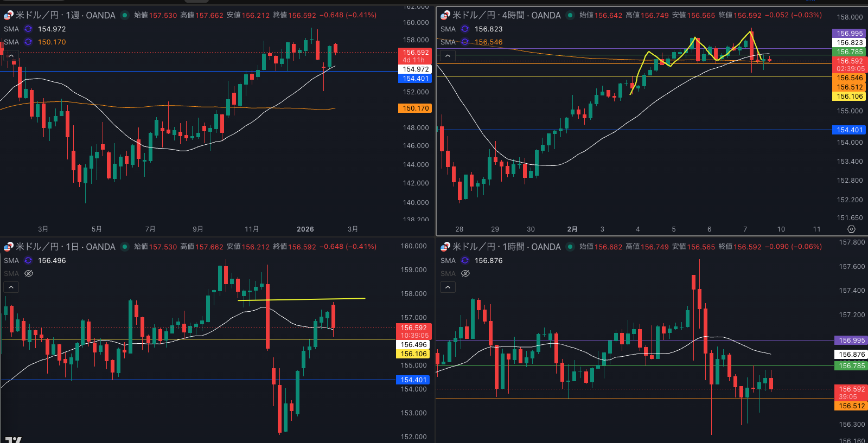Image resolution: width=868 pixels, height=443 pixels.
Task: Click the purple 156.995 price label on 1-hour axis
Action: tap(851, 341)
